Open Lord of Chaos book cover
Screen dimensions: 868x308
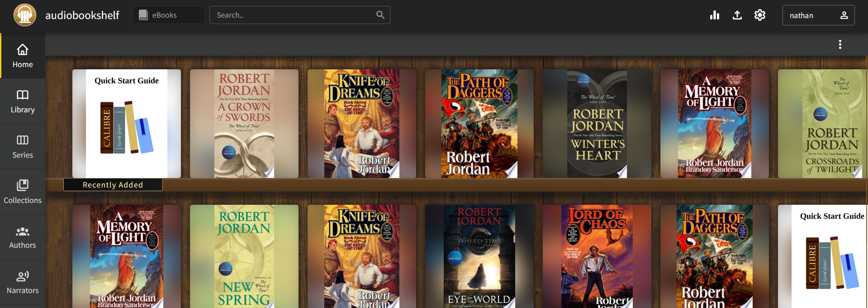coord(597,256)
